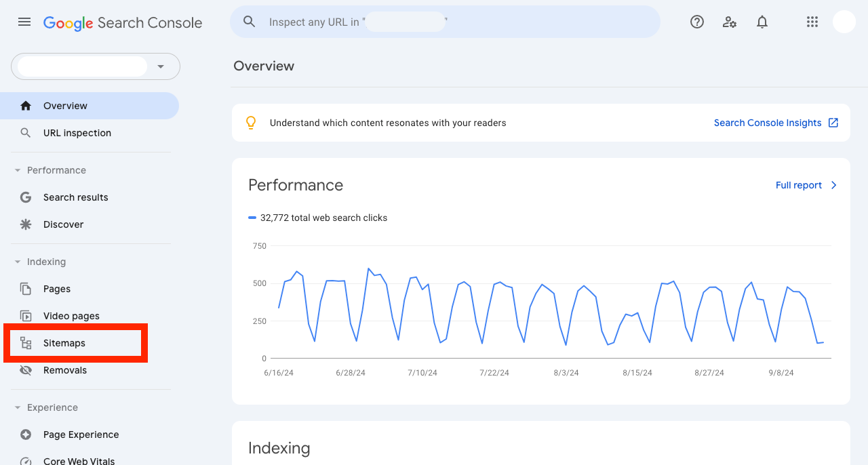
Task: Click the Page Experience plus-circle icon
Action: point(26,434)
